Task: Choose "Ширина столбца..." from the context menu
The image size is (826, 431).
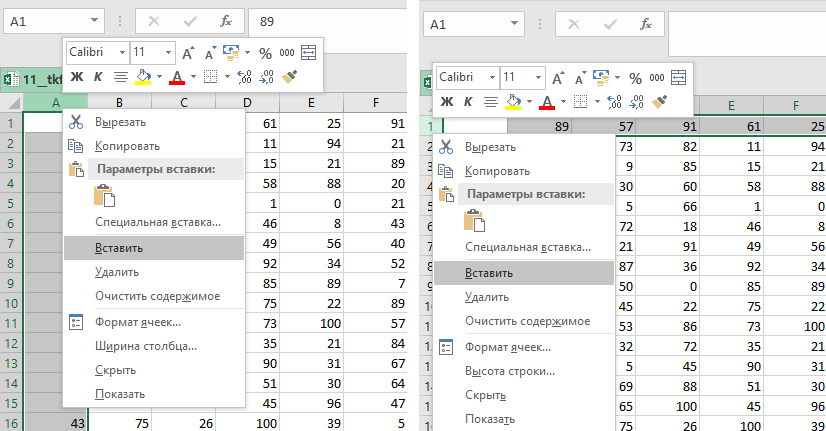Action: [x=145, y=346]
